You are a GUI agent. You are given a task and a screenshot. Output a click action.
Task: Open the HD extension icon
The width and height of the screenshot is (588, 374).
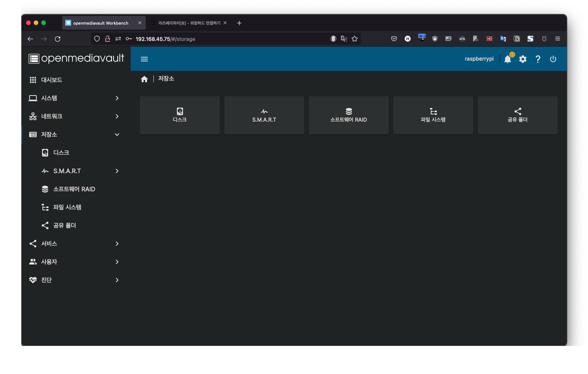(x=489, y=39)
